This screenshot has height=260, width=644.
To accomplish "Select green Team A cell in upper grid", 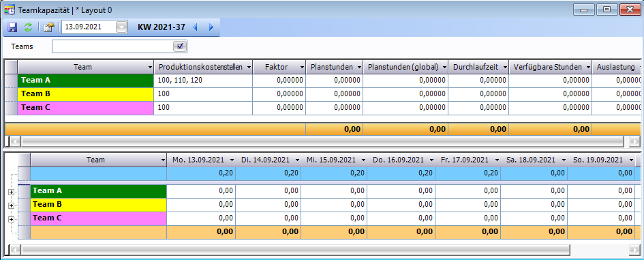I will tap(86, 81).
